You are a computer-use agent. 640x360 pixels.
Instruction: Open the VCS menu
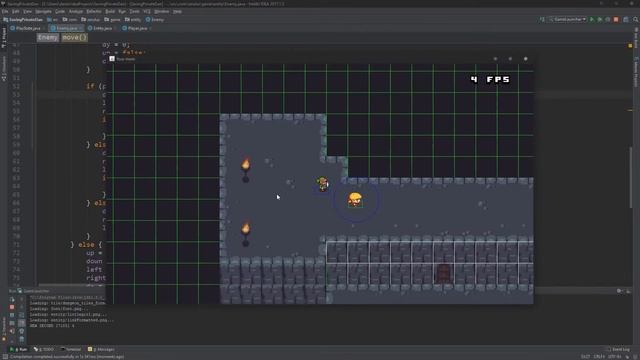tap(147, 11)
